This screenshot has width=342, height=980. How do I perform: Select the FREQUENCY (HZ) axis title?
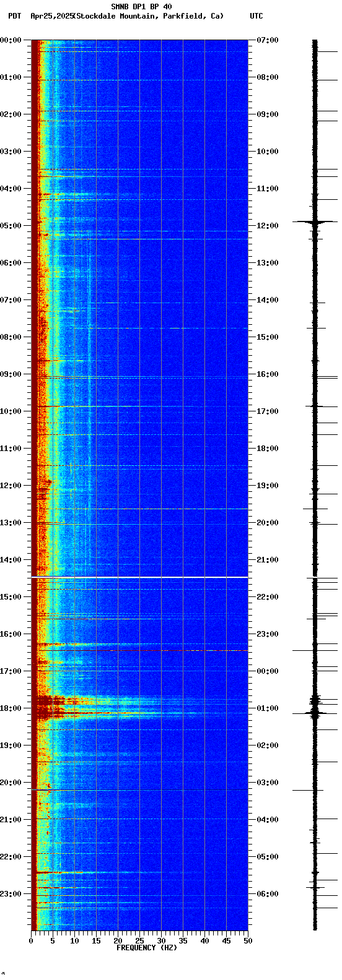(147, 948)
